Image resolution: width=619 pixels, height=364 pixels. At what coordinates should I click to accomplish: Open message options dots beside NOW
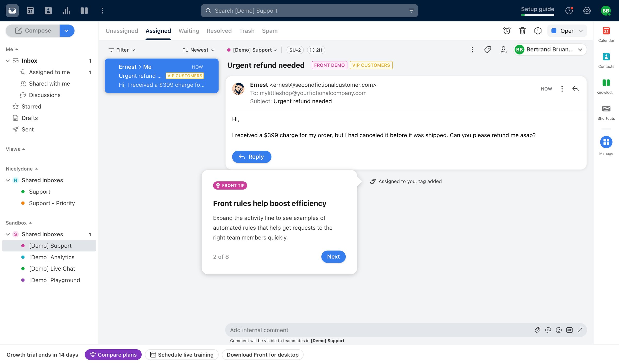click(x=562, y=89)
